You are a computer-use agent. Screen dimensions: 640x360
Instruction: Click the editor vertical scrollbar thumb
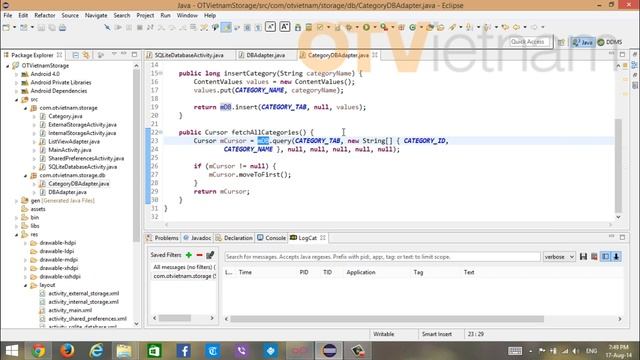[618, 165]
